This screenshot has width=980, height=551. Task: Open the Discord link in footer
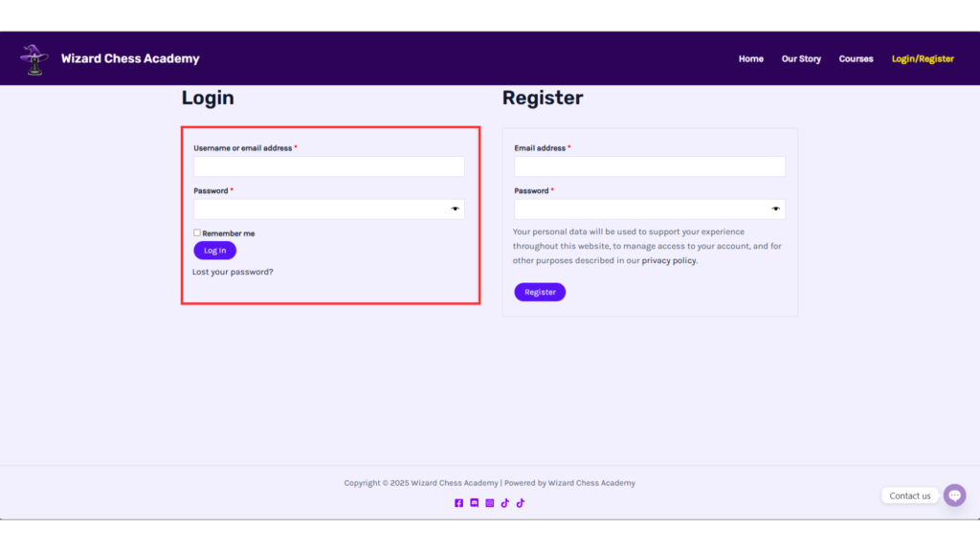[474, 503]
